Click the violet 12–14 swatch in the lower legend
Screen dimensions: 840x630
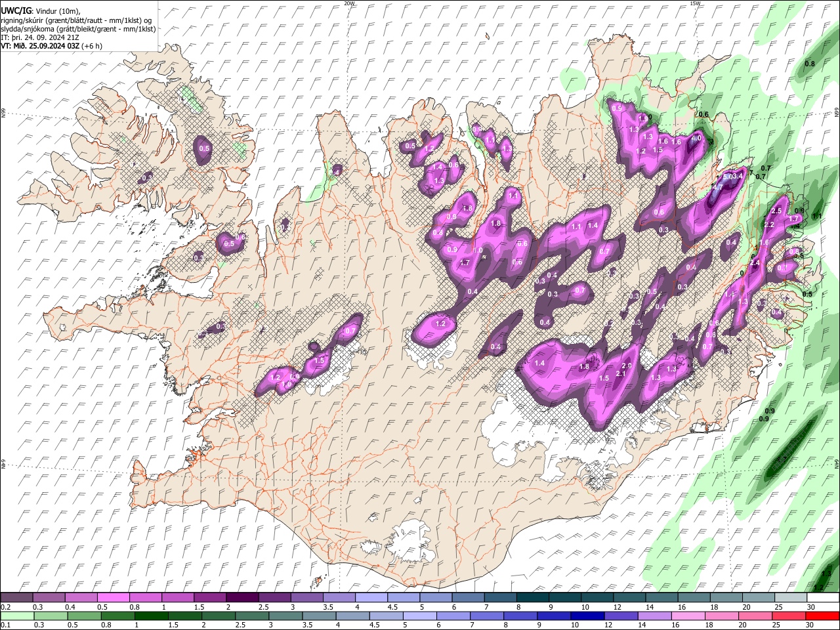[x=620, y=616]
